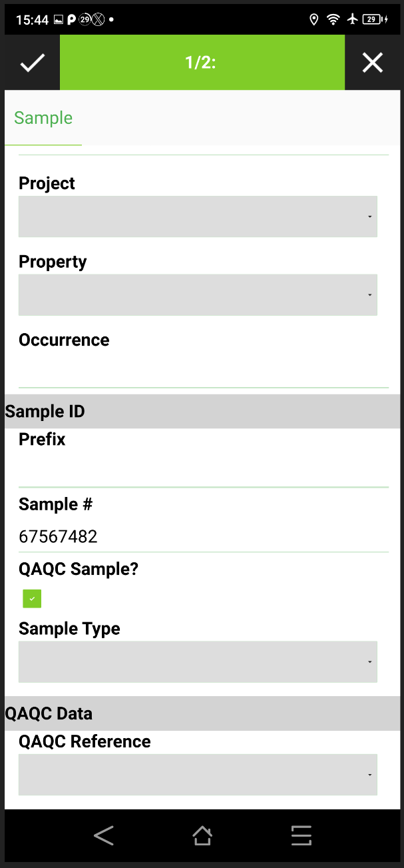Open the Project dropdown
Image resolution: width=404 pixels, height=868 pixels.
pyautogui.click(x=198, y=216)
